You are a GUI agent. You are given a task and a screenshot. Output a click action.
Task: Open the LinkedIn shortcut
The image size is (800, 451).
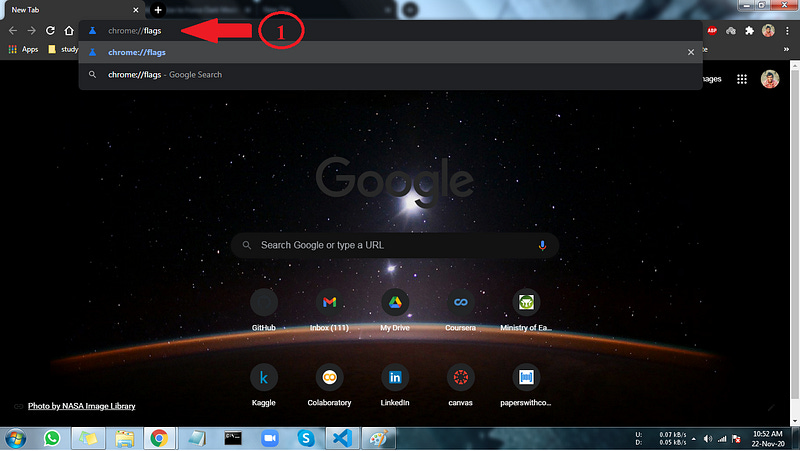coord(395,385)
